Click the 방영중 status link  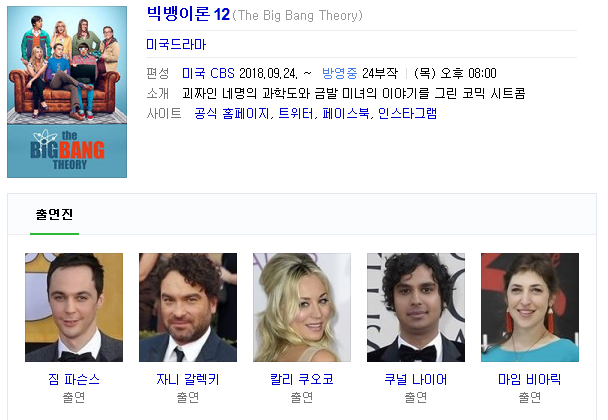339,73
